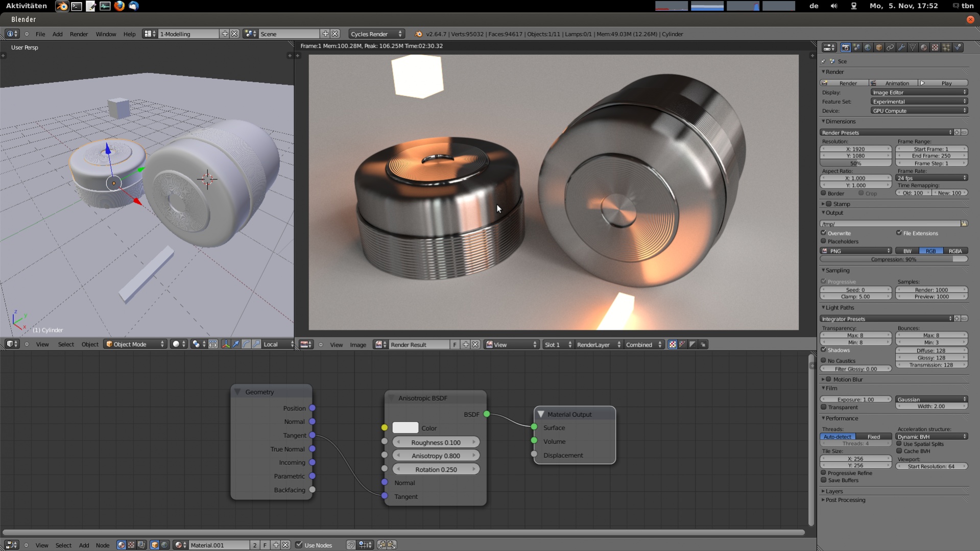Open the Node menu in node editor
Image resolution: width=980 pixels, height=551 pixels.
103,545
